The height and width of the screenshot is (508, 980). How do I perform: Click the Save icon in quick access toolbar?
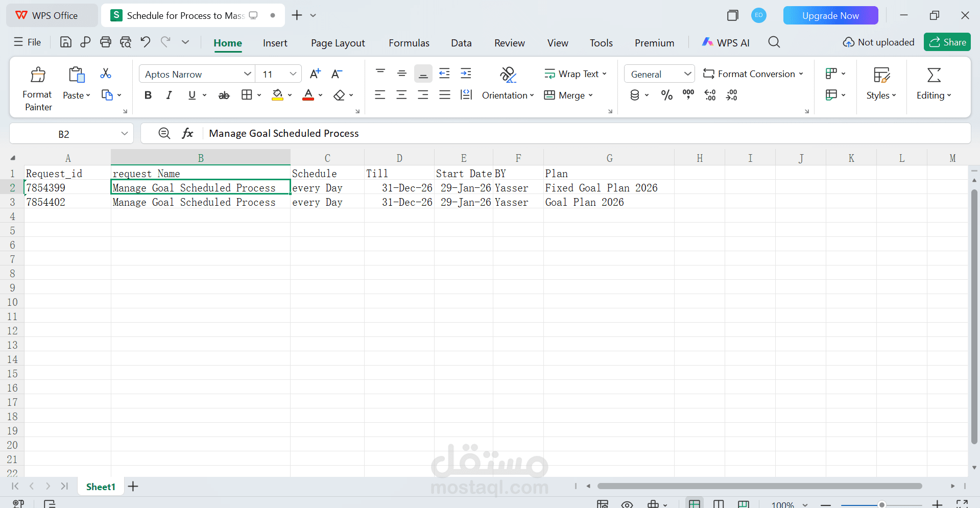[66, 42]
